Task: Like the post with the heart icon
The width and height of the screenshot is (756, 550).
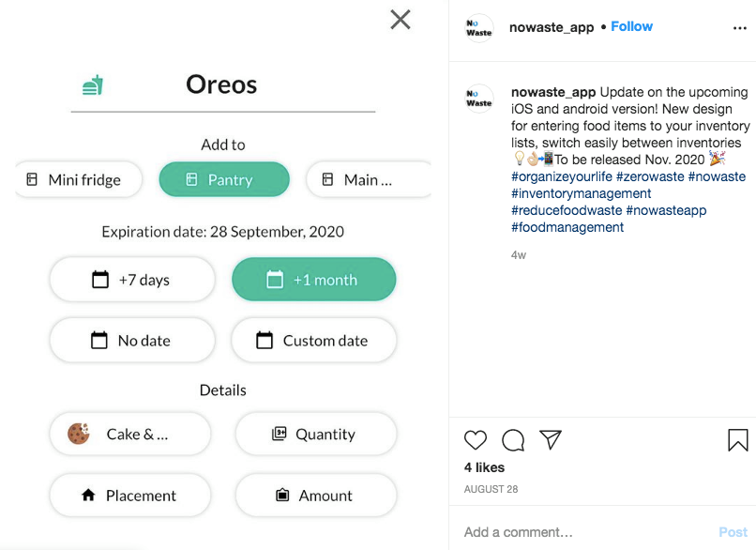Action: click(x=476, y=439)
